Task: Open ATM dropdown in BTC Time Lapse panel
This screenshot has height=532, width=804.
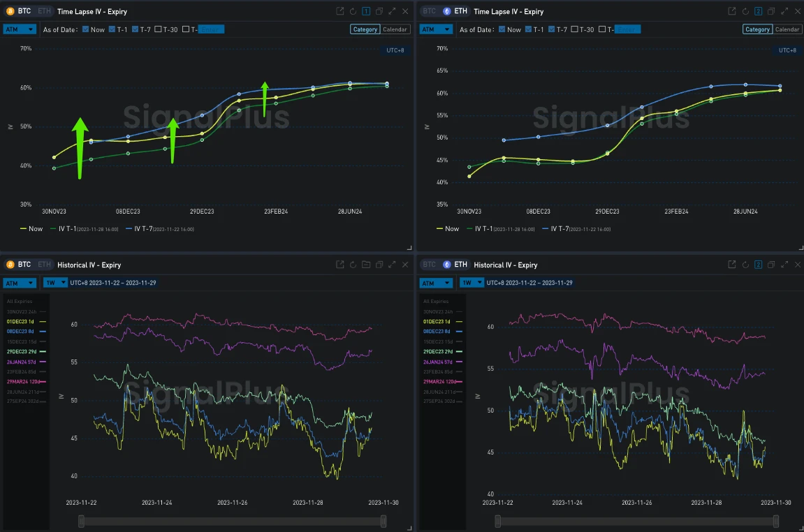Action: tap(20, 29)
